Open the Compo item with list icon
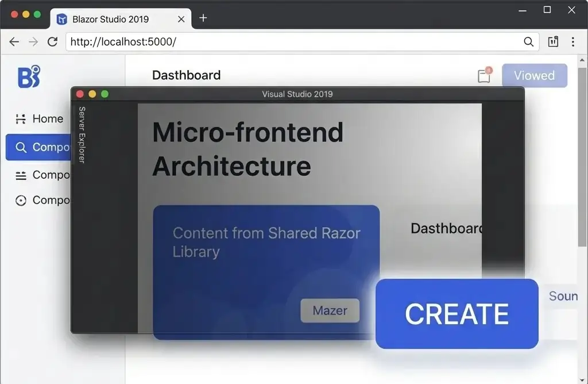This screenshot has width=588, height=384. coord(42,175)
